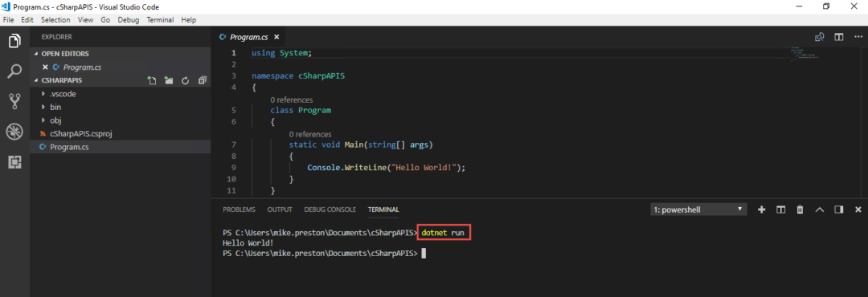Image resolution: width=868 pixels, height=297 pixels.
Task: Toggle terminal panel position to side
Action: tap(838, 210)
